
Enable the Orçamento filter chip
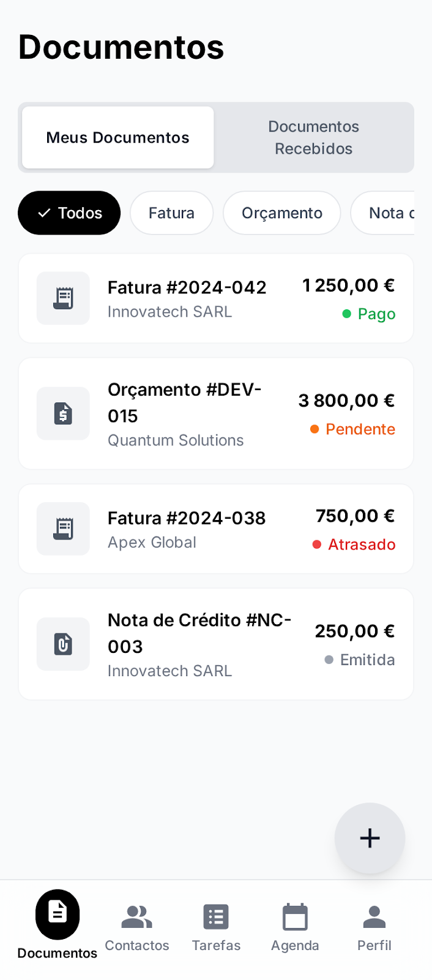(x=281, y=213)
